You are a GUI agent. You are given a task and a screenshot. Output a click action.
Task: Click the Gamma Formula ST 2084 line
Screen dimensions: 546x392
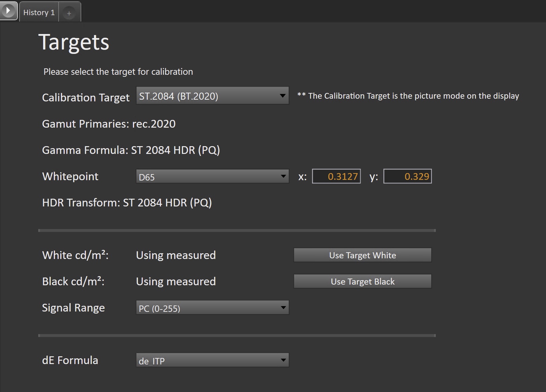131,150
